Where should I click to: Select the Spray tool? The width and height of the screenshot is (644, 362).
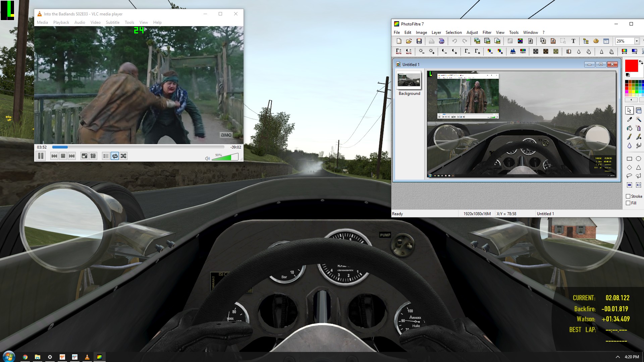tap(638, 128)
